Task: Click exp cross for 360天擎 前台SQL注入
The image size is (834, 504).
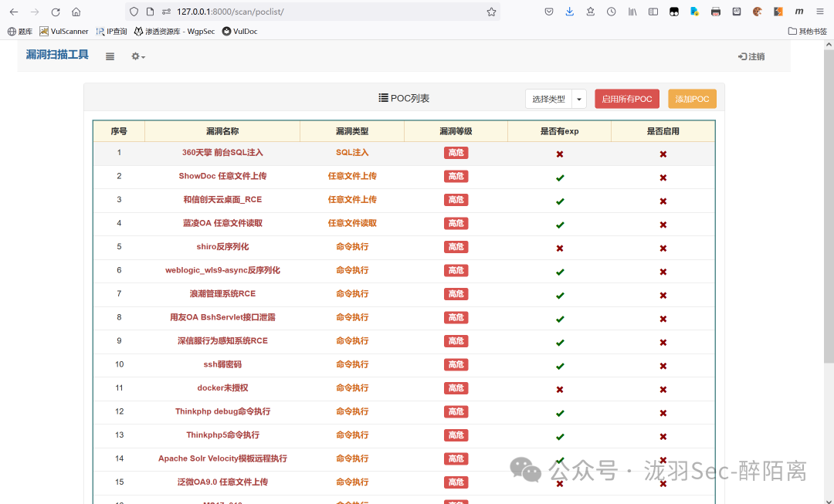Action: (560, 154)
